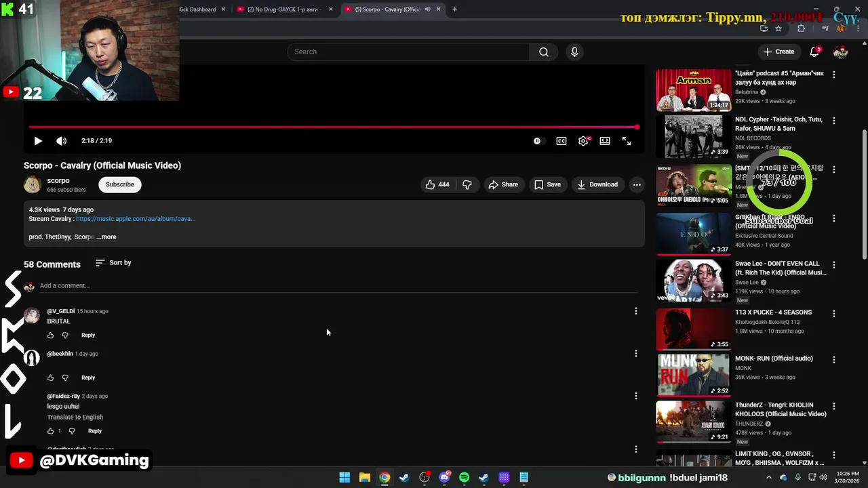Open NDL Cypher video title
This screenshot has height=488, width=868.
pos(778,123)
